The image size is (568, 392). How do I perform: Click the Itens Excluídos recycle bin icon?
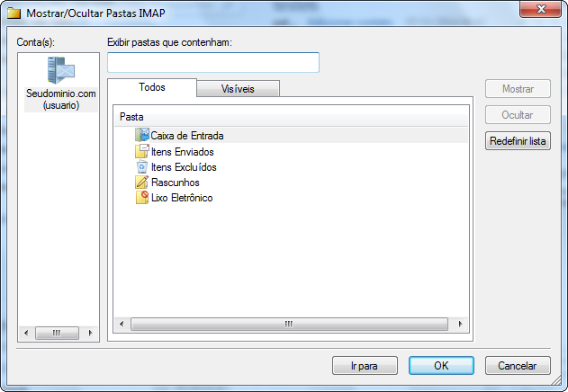142,167
